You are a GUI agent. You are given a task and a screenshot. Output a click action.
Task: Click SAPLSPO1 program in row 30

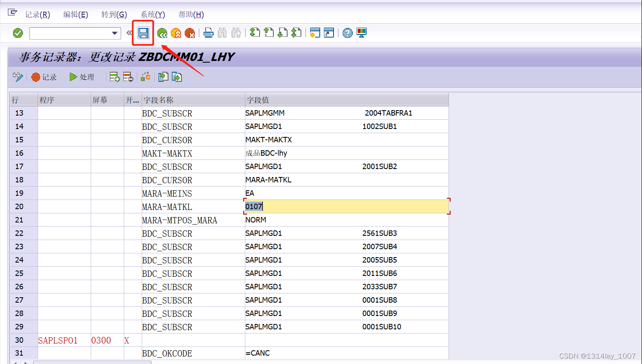point(58,341)
